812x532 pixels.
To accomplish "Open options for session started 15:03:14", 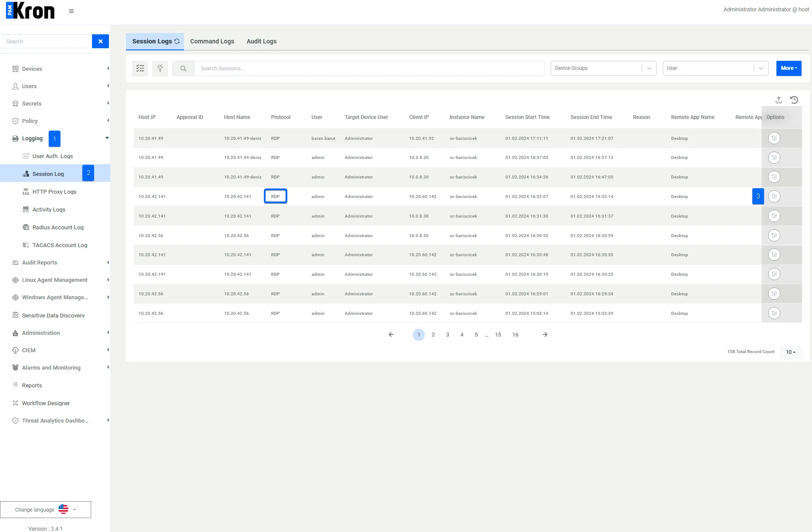I will (774, 313).
